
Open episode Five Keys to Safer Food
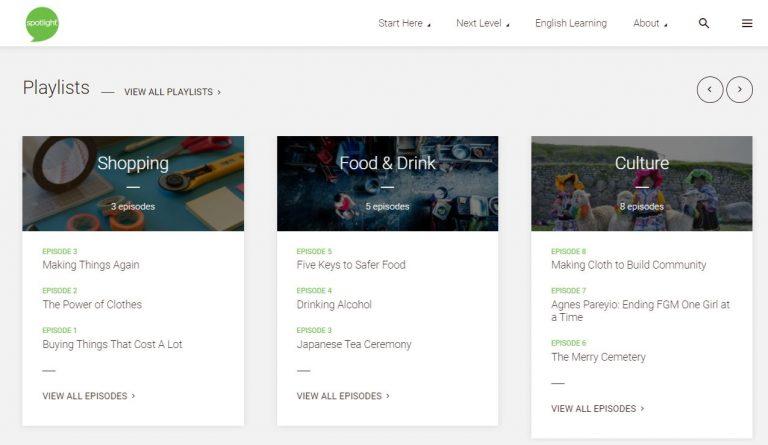tap(351, 265)
